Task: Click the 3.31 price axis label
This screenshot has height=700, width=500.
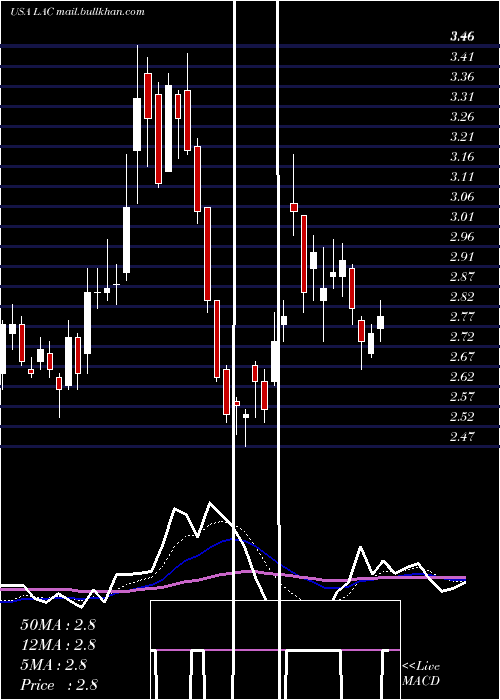Action: tap(462, 97)
